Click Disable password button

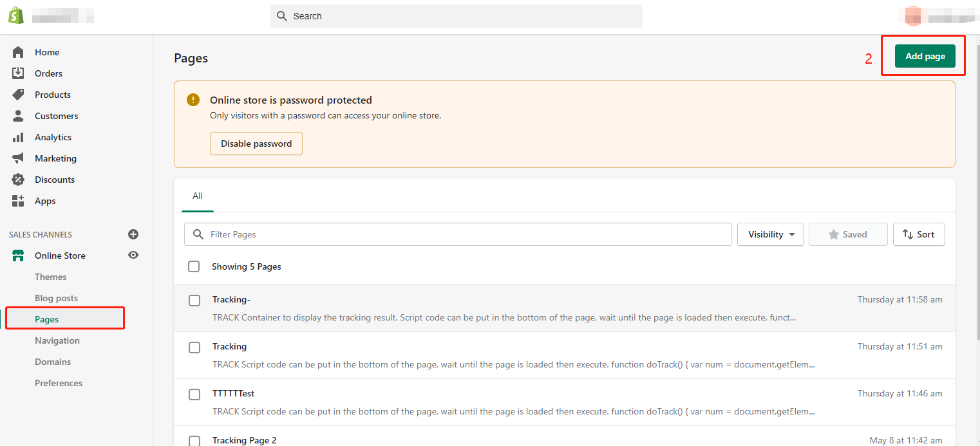coord(256,144)
